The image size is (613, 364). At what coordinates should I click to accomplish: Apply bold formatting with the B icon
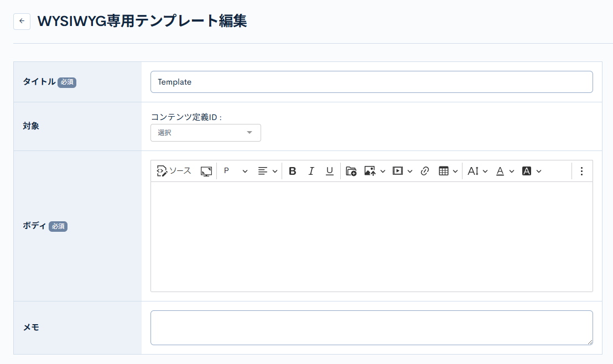point(293,171)
